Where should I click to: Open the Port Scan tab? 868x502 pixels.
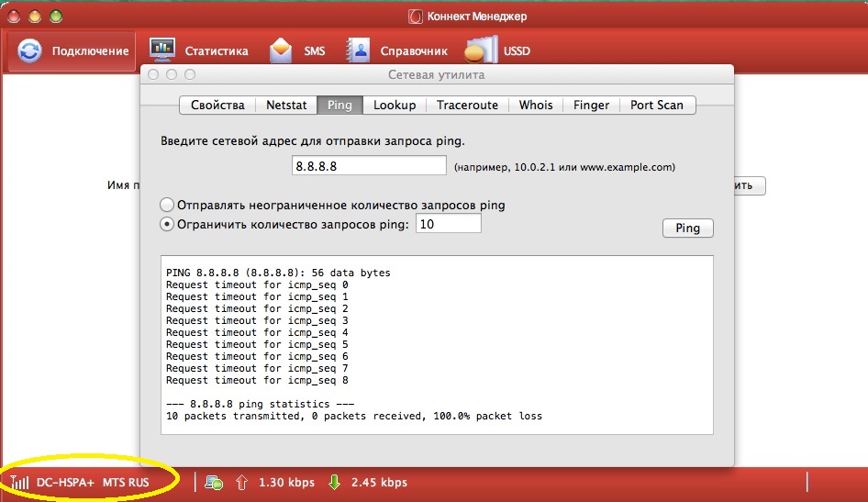[x=657, y=106]
